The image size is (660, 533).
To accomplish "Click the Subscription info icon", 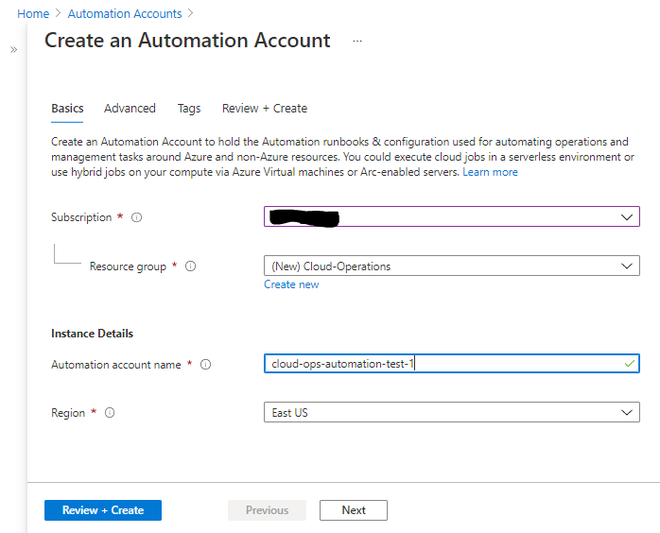I will point(137,217).
